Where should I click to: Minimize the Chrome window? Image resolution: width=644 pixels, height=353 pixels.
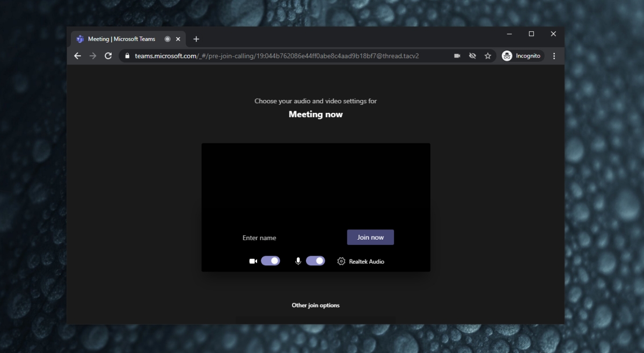509,33
